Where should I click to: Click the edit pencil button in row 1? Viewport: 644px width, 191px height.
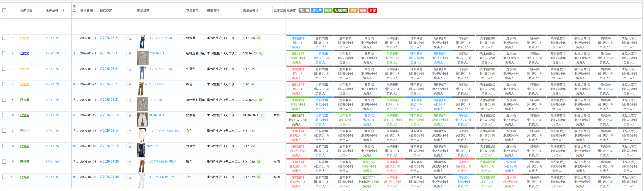[x=130, y=38]
